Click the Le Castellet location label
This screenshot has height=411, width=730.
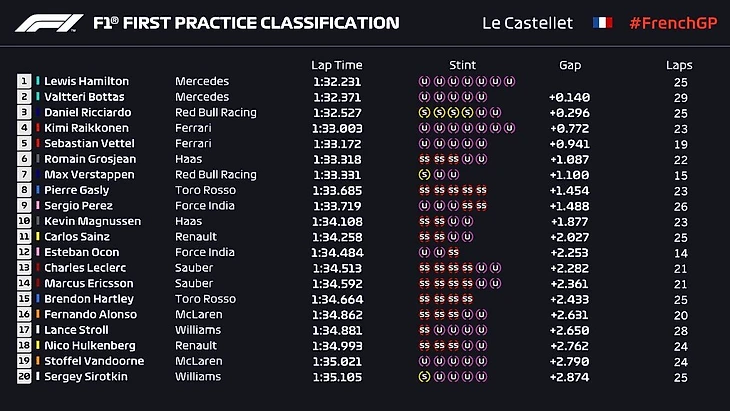(x=529, y=23)
